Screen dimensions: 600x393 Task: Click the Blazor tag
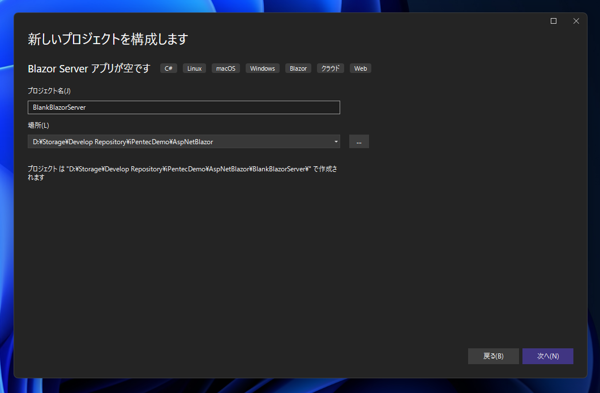298,68
